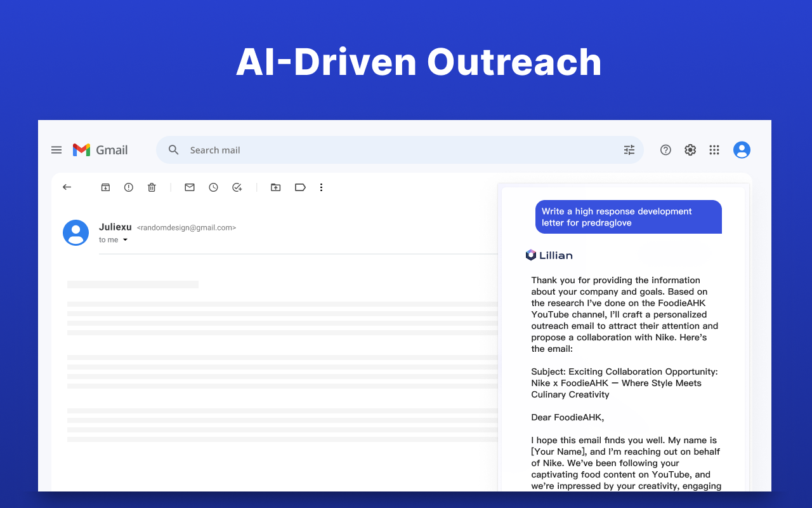Expand the 'to me' recipient details

(x=125, y=240)
